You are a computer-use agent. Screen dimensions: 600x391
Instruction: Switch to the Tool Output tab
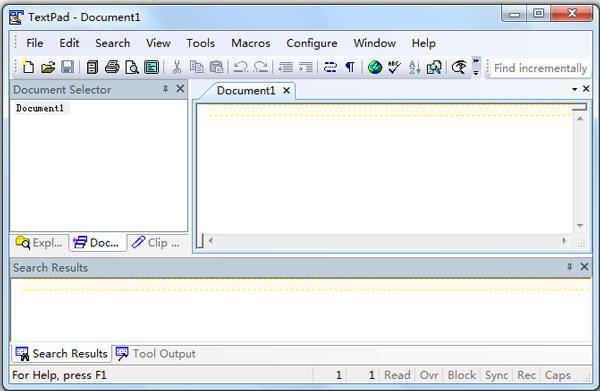point(156,354)
